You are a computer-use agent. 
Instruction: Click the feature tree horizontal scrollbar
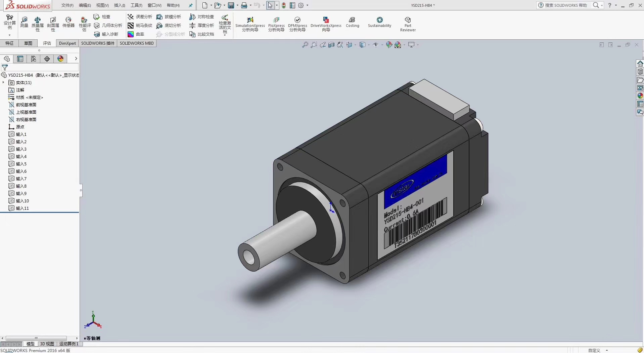[36, 338]
